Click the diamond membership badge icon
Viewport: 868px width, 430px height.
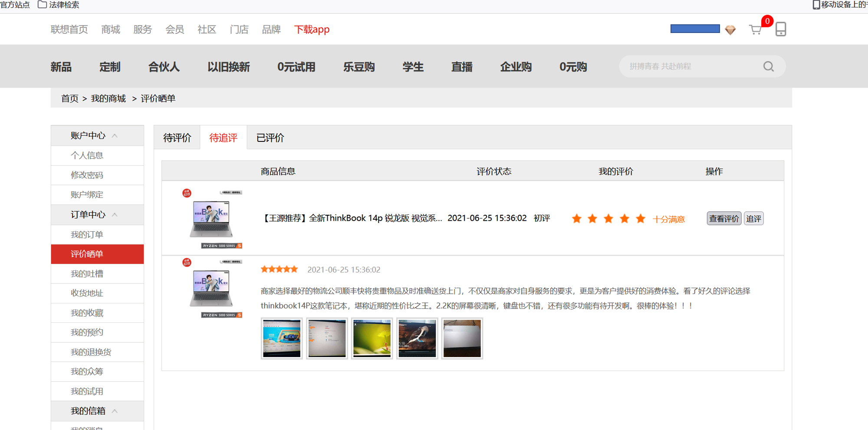730,30
